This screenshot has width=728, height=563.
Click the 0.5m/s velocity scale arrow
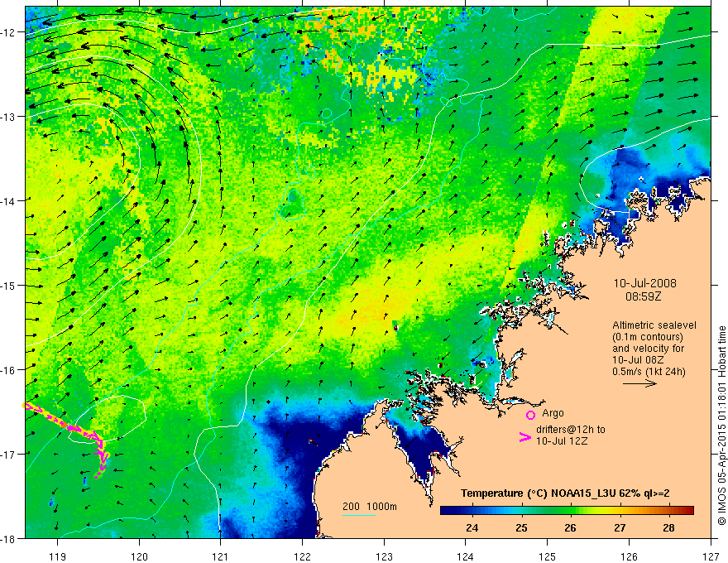[x=639, y=383]
